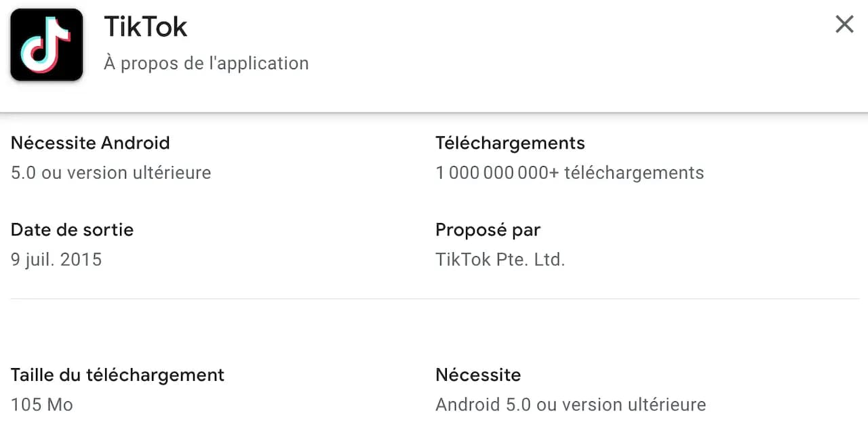Select the 'Nécessite' requirement label
Screen dimensions: 868x425
(x=478, y=375)
